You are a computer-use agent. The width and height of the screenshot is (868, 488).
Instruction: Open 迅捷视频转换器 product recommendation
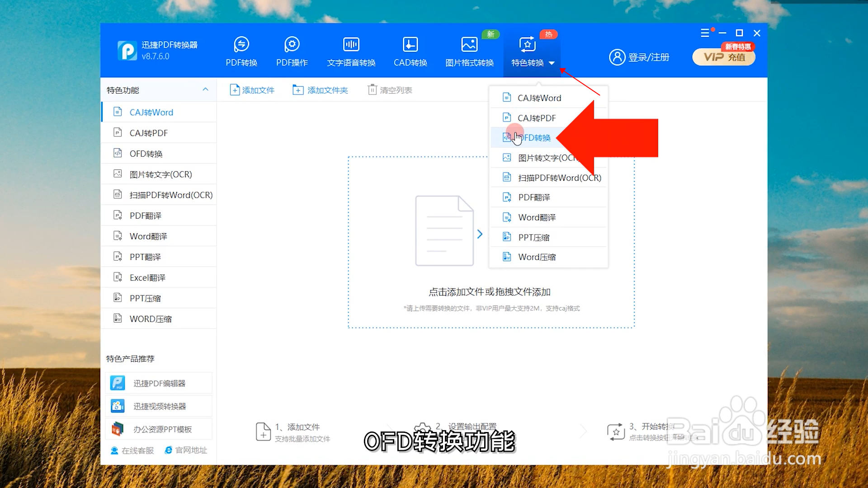click(159, 406)
